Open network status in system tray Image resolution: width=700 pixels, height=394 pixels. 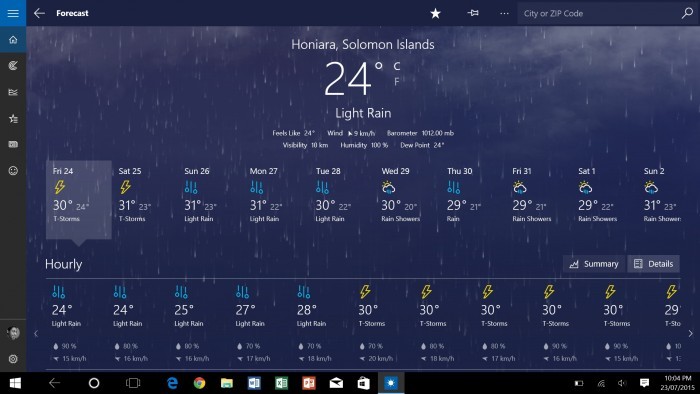[601, 383]
